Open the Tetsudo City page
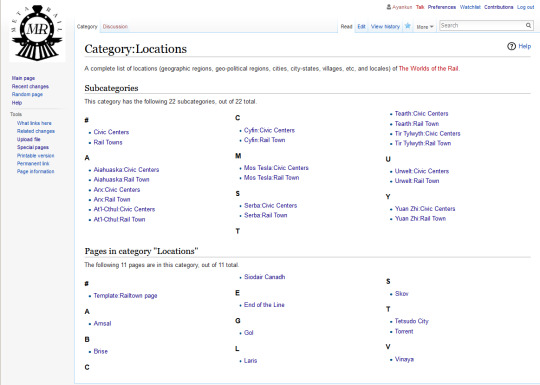Image resolution: width=540 pixels, height=385 pixels. point(412,321)
